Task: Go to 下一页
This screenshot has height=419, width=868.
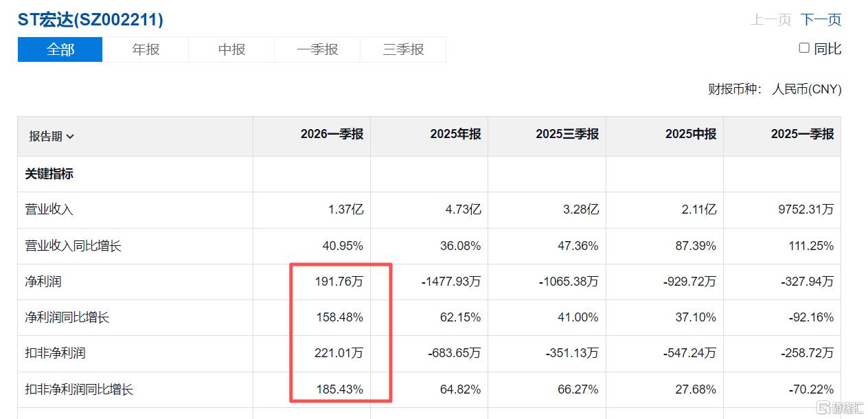Action: pyautogui.click(x=821, y=19)
